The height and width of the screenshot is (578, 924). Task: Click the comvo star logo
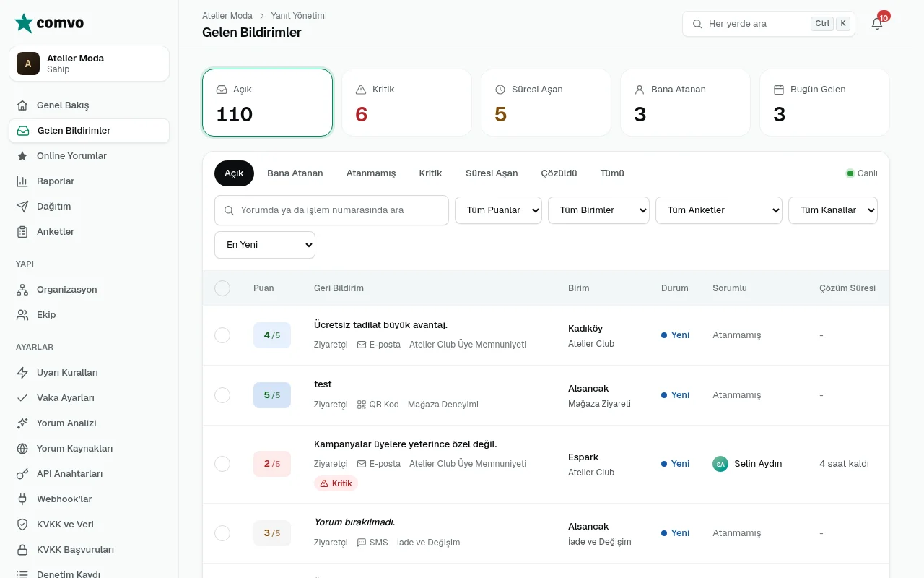coord(24,23)
